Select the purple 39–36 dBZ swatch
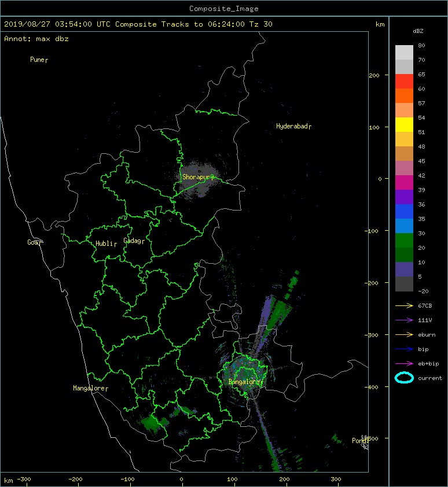 [x=404, y=197]
